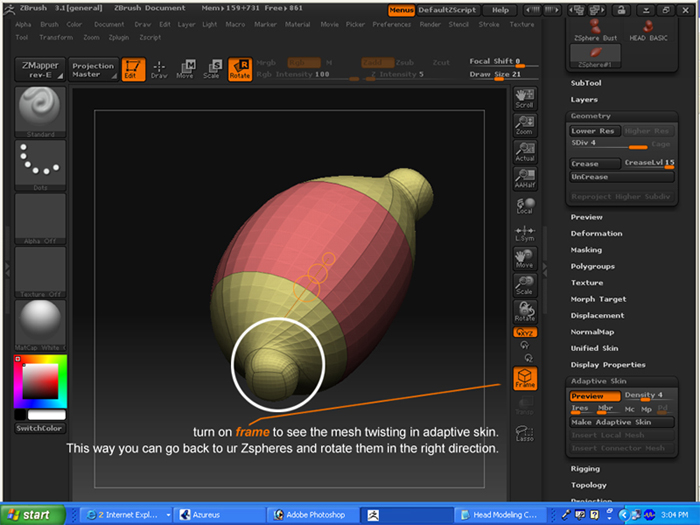Toggle the Mrgb button
700x525 pixels.
[x=267, y=62]
